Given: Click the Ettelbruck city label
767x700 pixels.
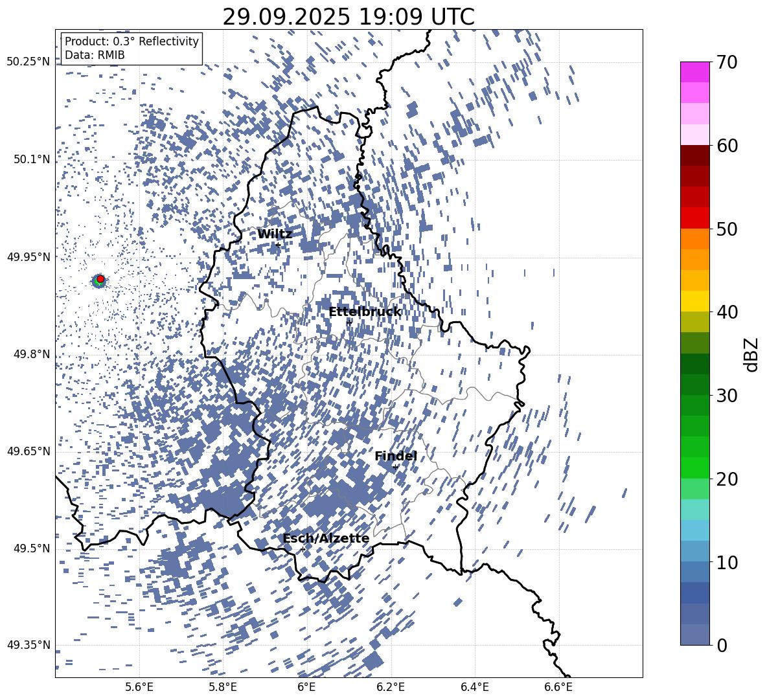Looking at the screenshot, I should click(365, 312).
